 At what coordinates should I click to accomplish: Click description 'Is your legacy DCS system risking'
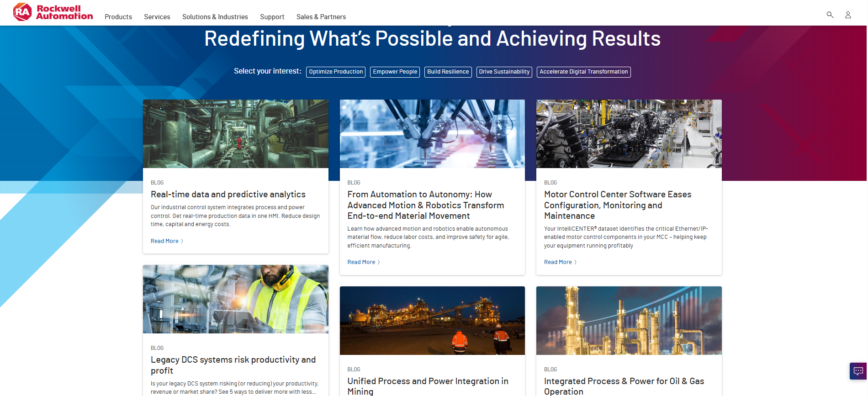click(x=235, y=388)
